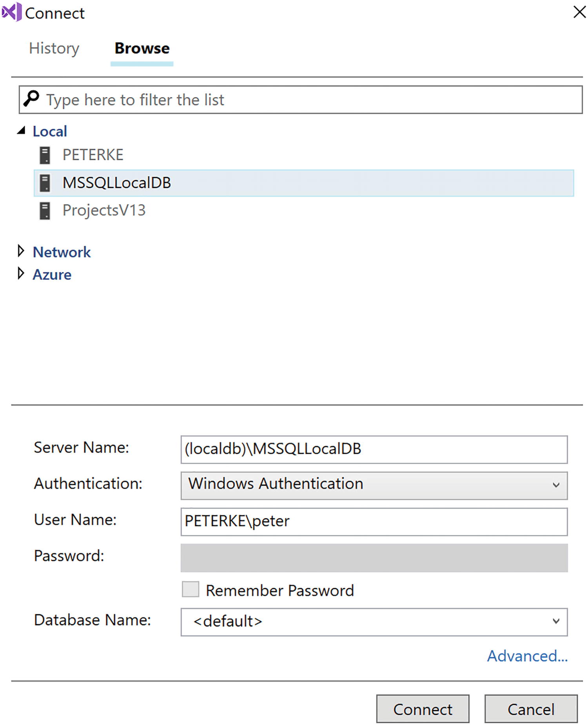Click the PETERKE server icon

pyautogui.click(x=45, y=155)
